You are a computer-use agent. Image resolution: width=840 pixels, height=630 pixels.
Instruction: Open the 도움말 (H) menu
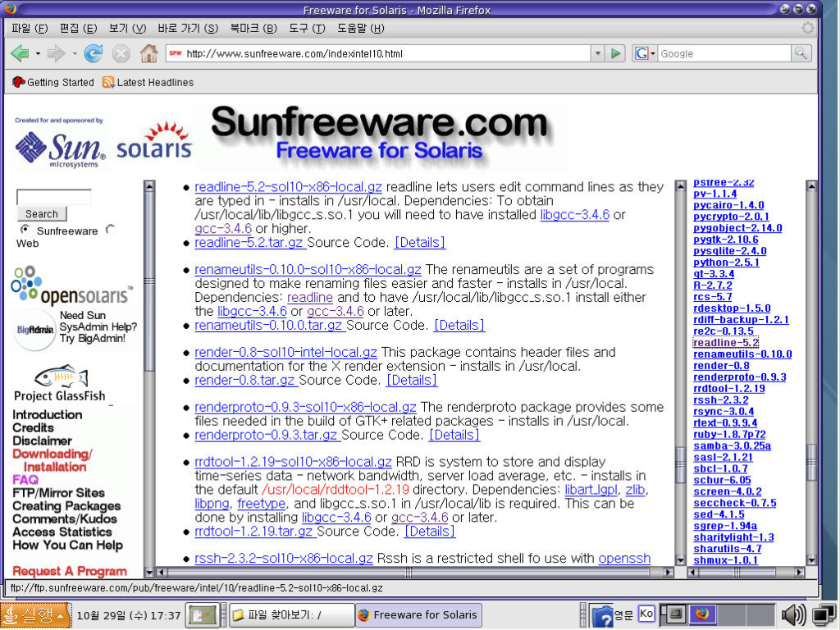pyautogui.click(x=361, y=28)
